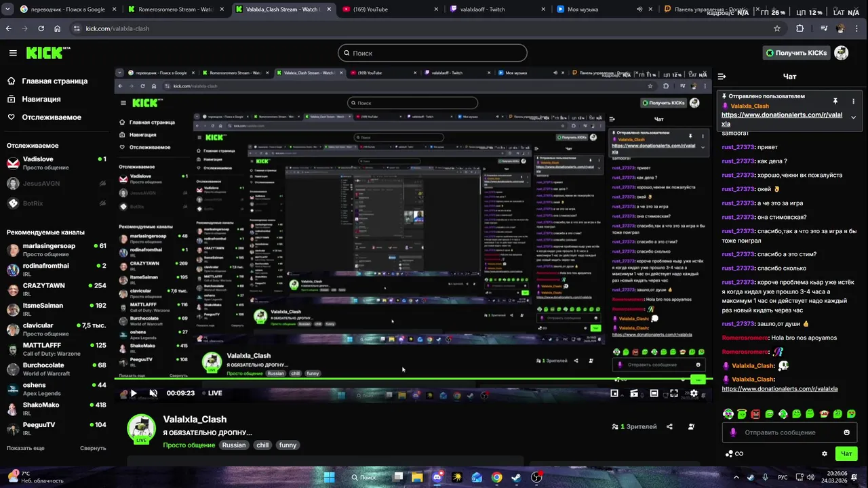Enter fullscreen video mode

[x=674, y=393]
